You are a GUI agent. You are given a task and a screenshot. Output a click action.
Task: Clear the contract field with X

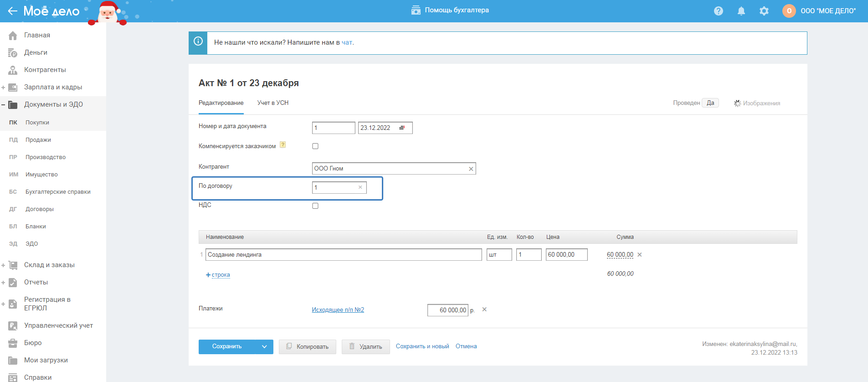(x=360, y=187)
